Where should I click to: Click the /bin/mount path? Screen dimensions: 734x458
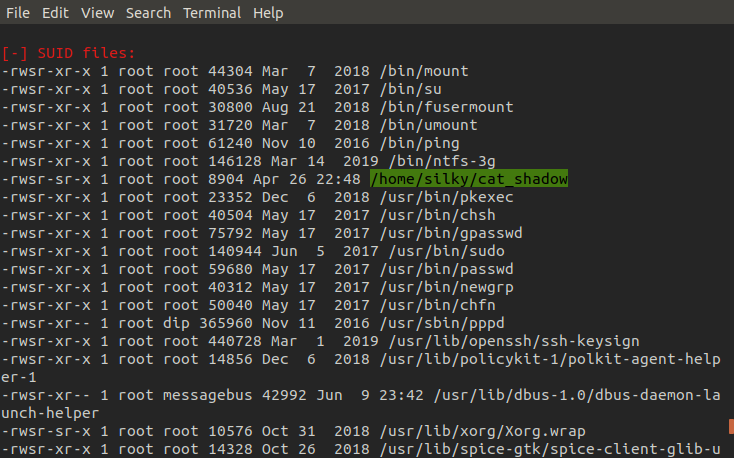tap(424, 71)
